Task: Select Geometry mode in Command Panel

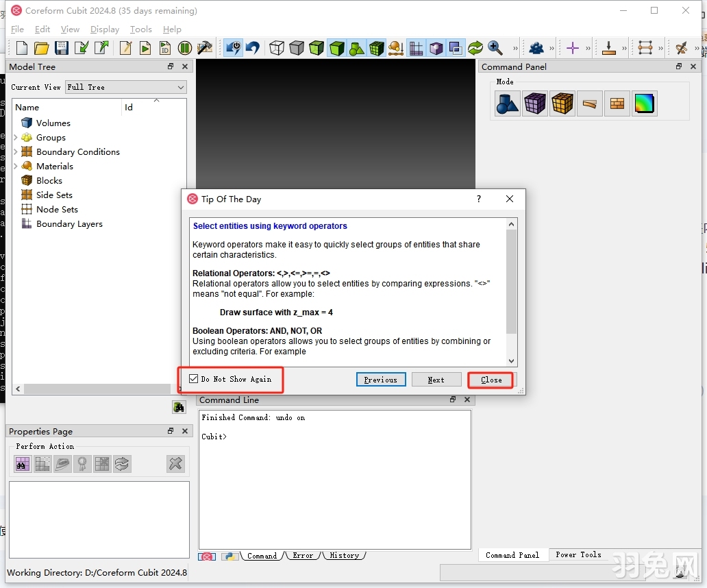Action: [x=508, y=103]
